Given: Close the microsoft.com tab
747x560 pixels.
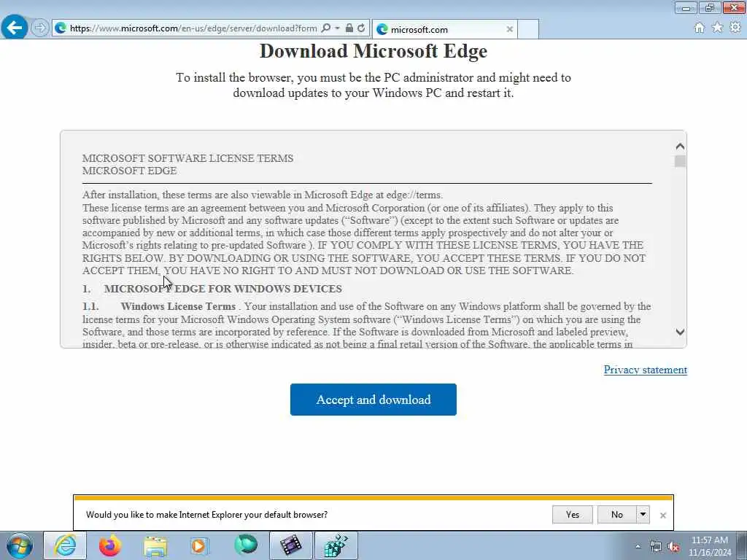Looking at the screenshot, I should click(509, 29).
